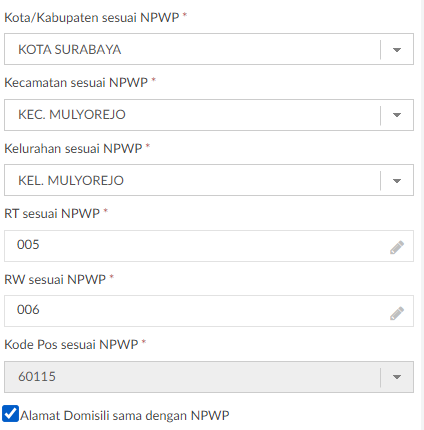Screen dimensions: 424x430
Task: Select the KEL. MULYOREJO combo box
Action: (x=209, y=180)
